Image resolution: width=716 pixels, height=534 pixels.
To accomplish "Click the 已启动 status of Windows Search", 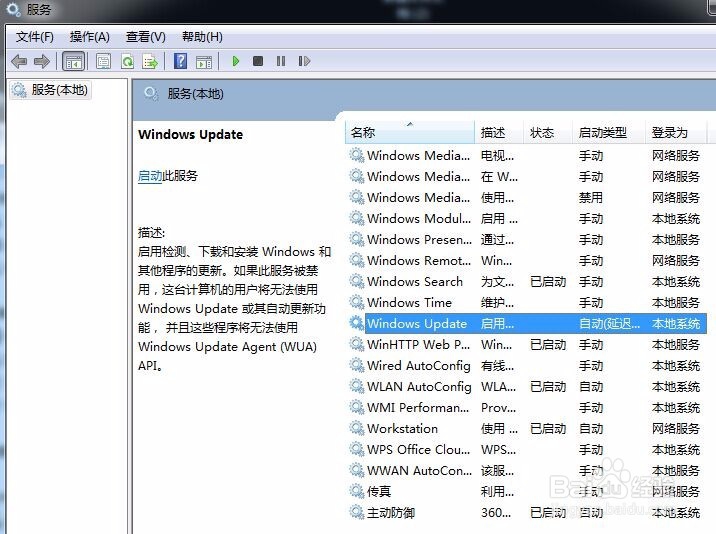I will pos(548,281).
